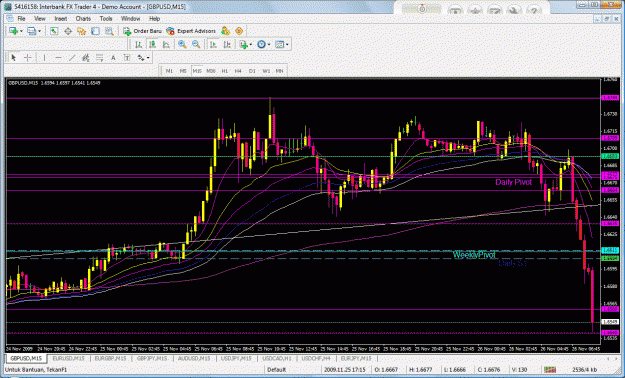The width and height of the screenshot is (625, 378).
Task: Open the Strategy Tester icon
Action: tap(109, 31)
